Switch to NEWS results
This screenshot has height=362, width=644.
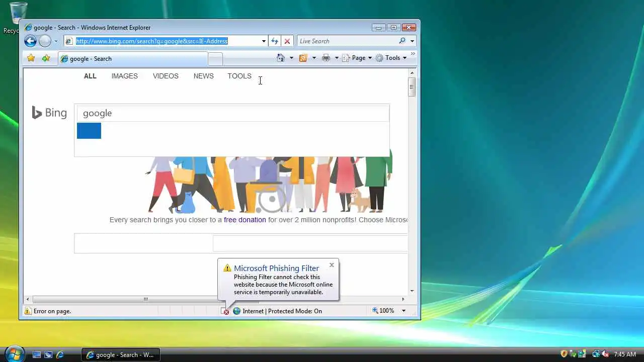click(x=204, y=76)
